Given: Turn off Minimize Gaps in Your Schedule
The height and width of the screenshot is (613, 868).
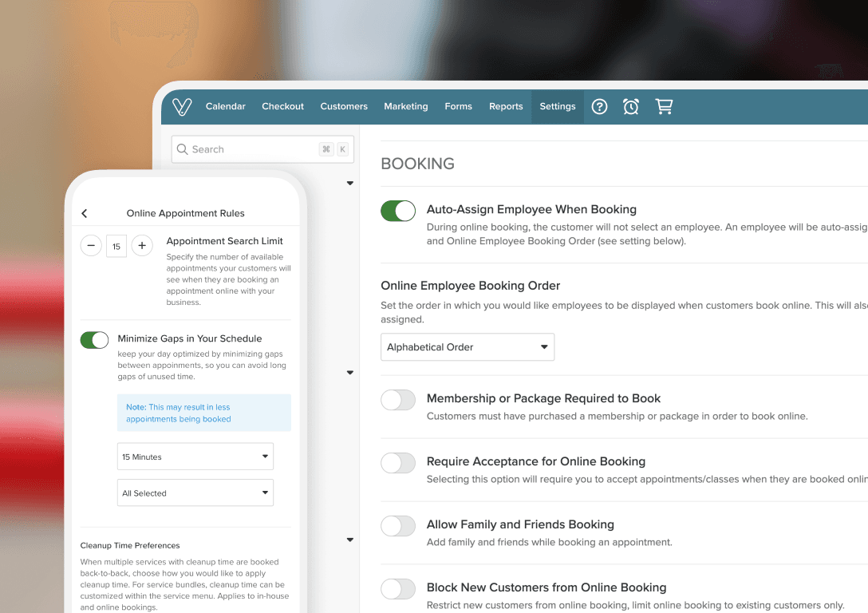Looking at the screenshot, I should pyautogui.click(x=94, y=340).
